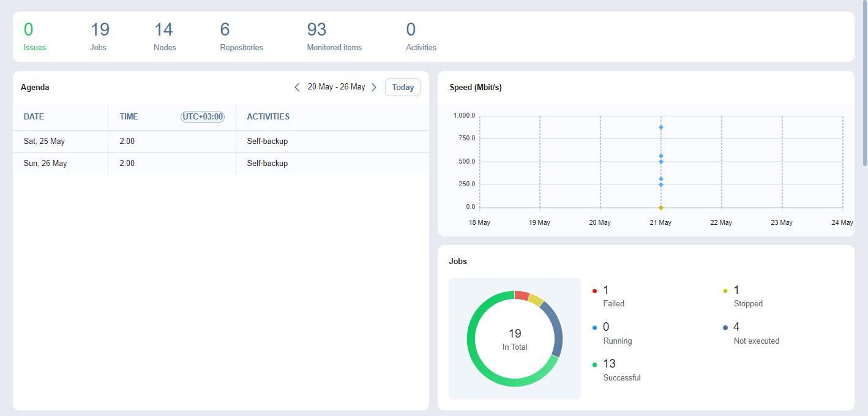Open the Nodes summary counter
The image size is (868, 416).
164,37
